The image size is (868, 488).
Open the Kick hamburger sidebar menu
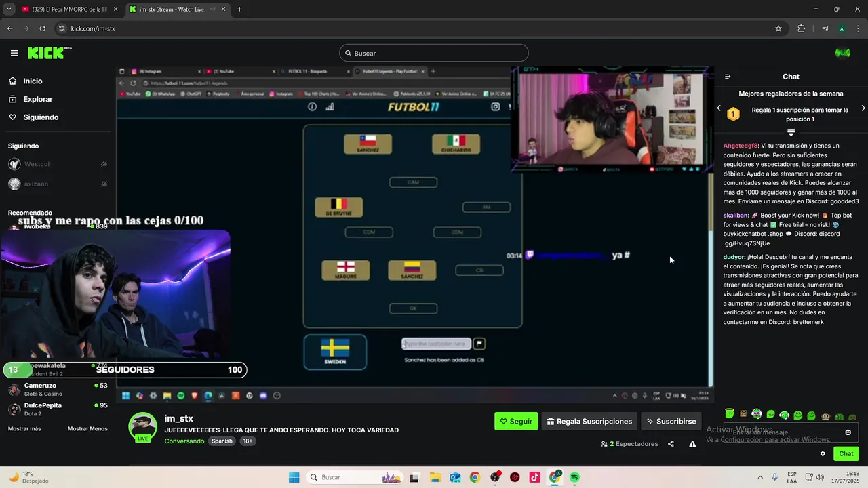pos(14,53)
